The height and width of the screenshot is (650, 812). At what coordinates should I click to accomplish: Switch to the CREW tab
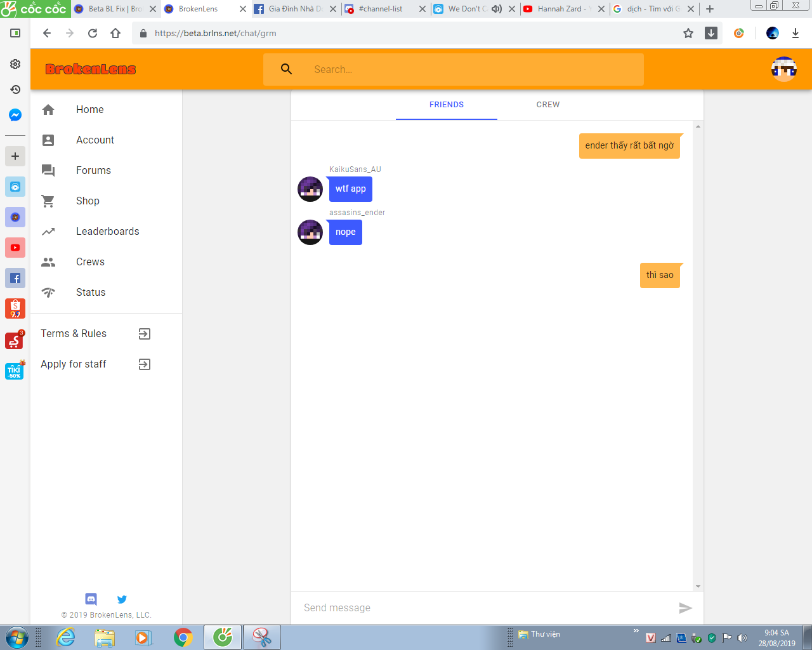point(548,105)
